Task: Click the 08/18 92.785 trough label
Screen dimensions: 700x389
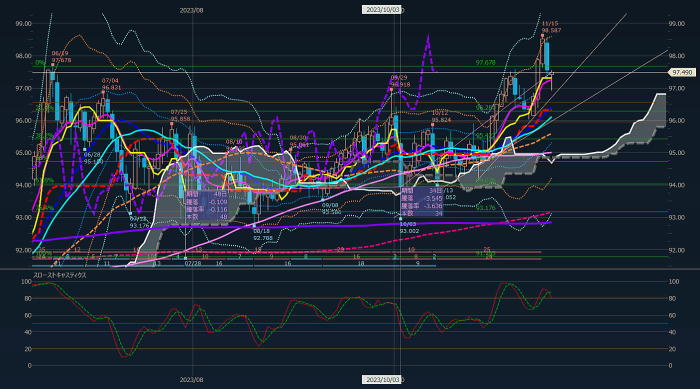Action: tap(263, 234)
